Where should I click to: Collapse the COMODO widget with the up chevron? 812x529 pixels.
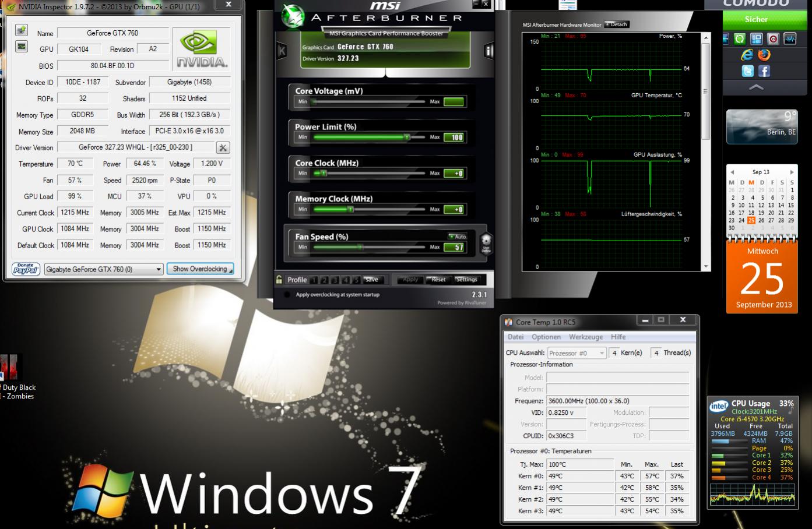pos(756,87)
